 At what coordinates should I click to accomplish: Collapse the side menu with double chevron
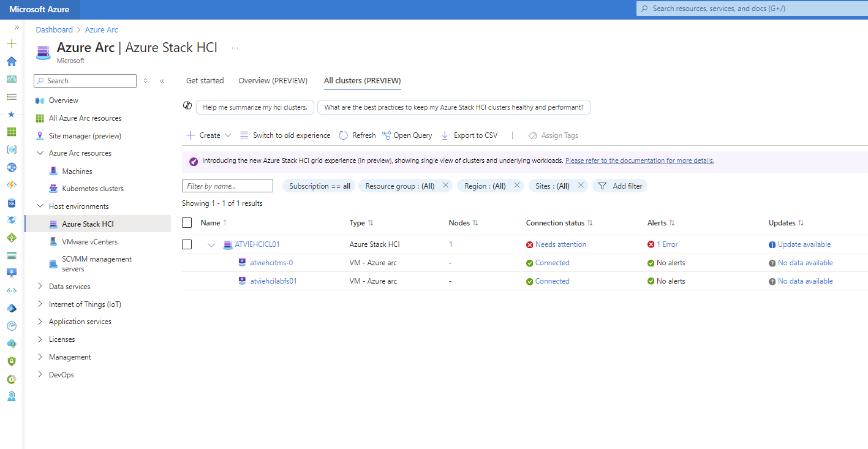click(162, 81)
